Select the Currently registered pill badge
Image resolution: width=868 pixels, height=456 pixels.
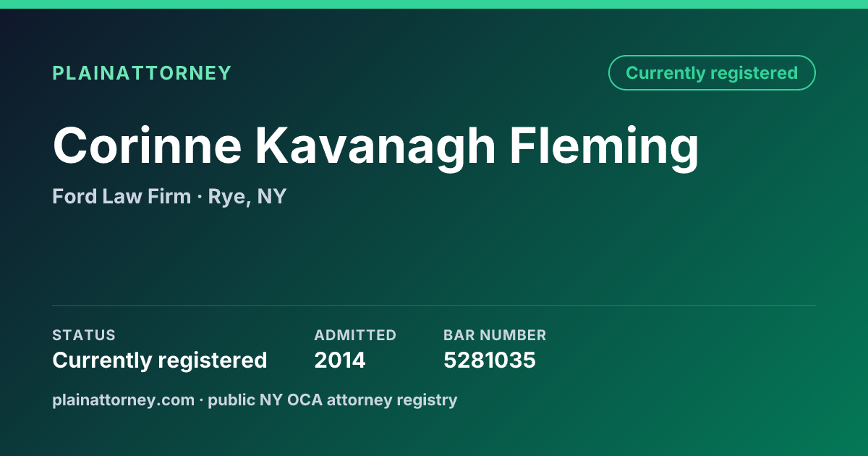click(x=712, y=73)
